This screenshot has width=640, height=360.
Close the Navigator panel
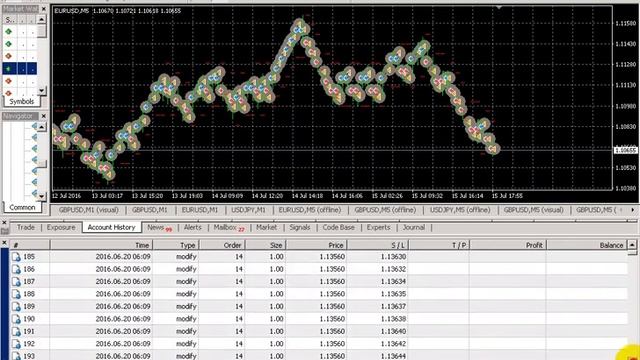[x=44, y=116]
